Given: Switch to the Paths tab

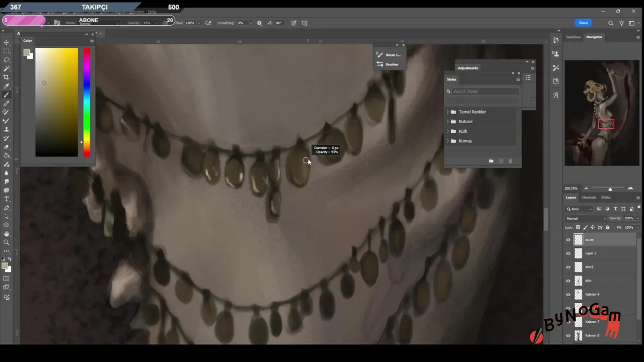Looking at the screenshot, I should point(606,198).
